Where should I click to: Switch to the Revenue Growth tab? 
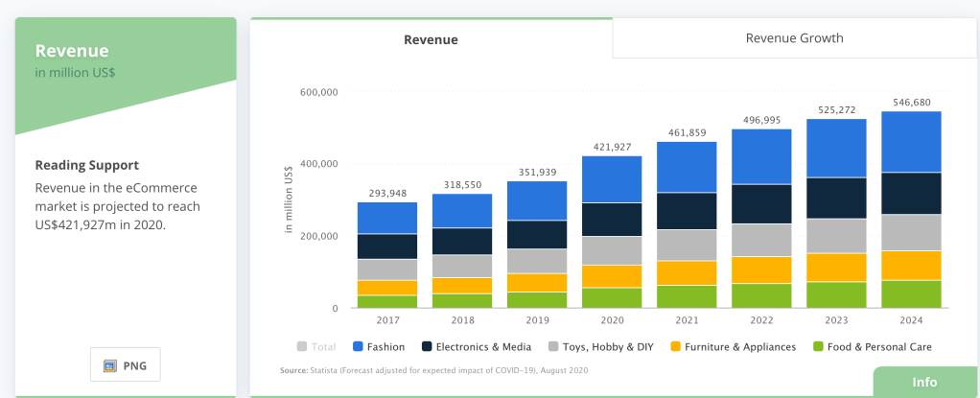[x=794, y=38]
